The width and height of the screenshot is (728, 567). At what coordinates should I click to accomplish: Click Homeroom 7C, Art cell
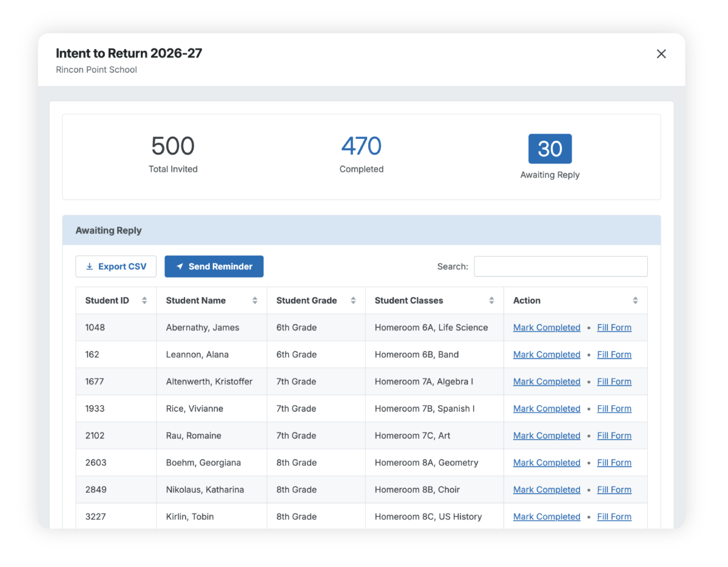[434, 435]
